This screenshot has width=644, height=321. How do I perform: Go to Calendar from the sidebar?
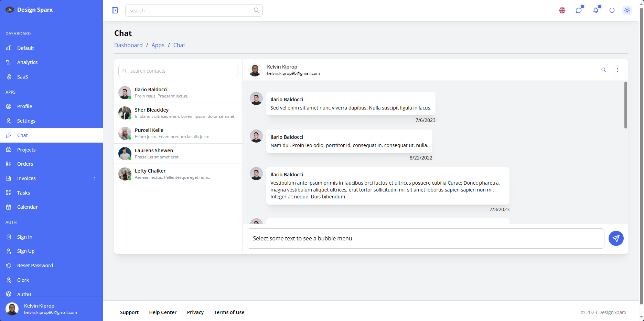tap(27, 207)
